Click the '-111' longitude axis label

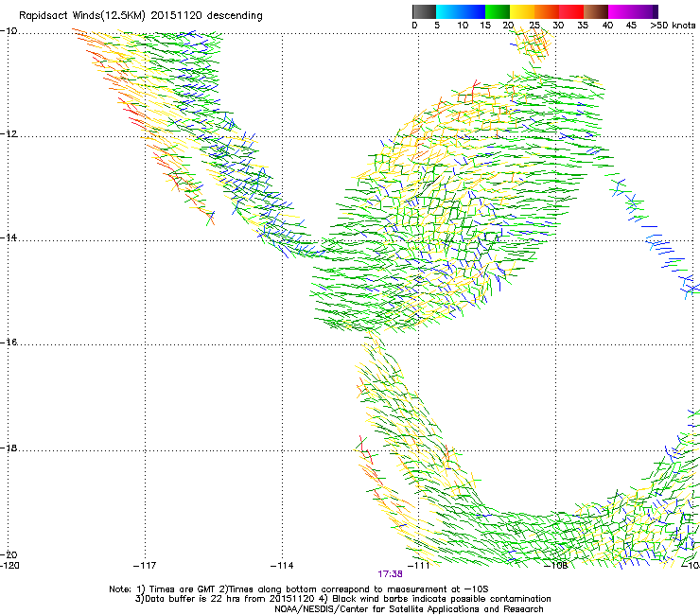(418, 566)
